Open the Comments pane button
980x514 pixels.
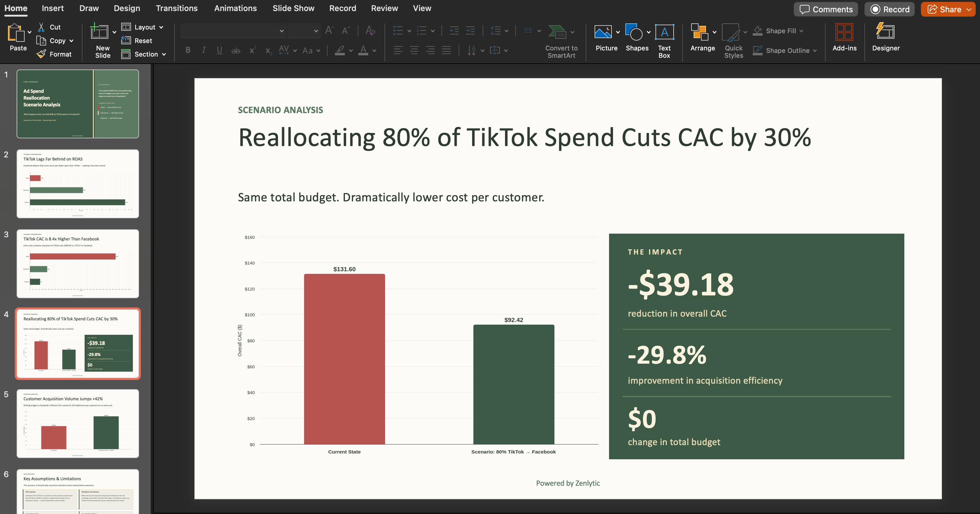pyautogui.click(x=826, y=9)
